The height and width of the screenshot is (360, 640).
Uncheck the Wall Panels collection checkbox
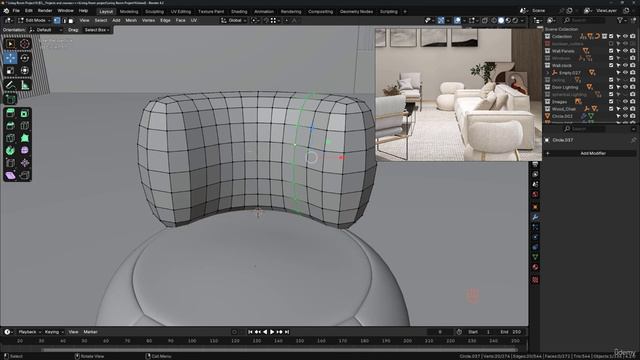[x=611, y=51]
